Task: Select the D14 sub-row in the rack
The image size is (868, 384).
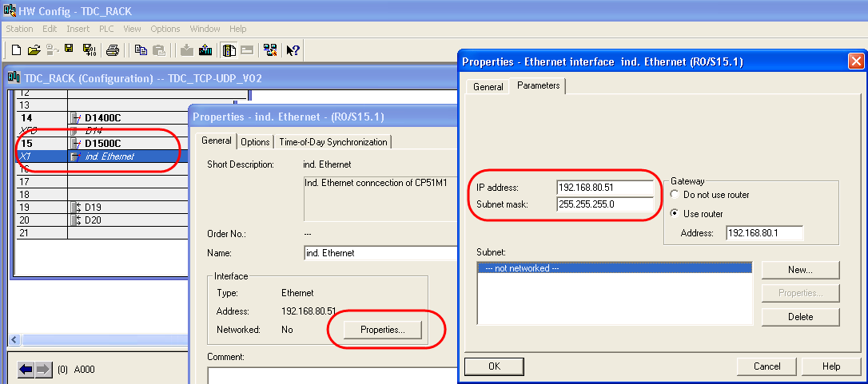Action: pos(102,131)
